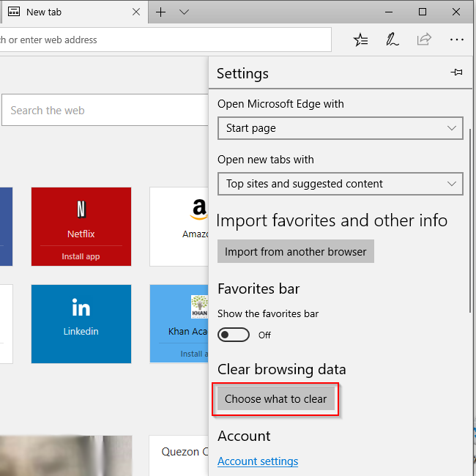
Task: Open the Netflix top site tile
Action: (x=81, y=226)
